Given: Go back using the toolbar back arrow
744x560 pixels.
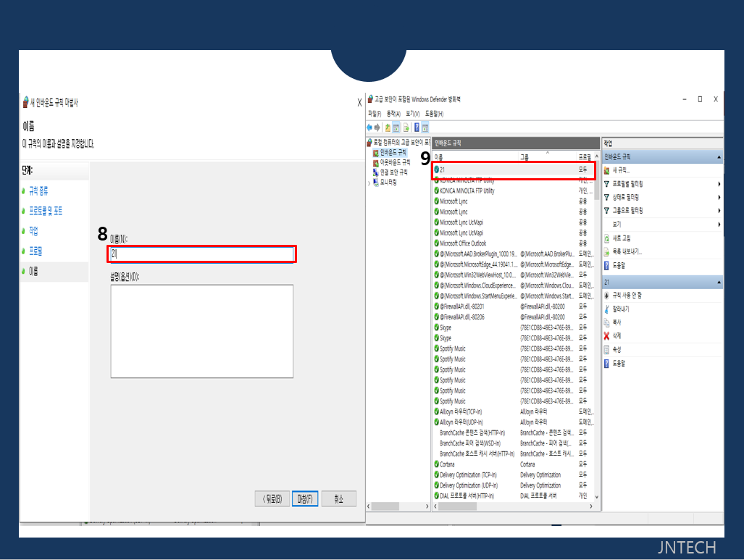Looking at the screenshot, I should [369, 128].
